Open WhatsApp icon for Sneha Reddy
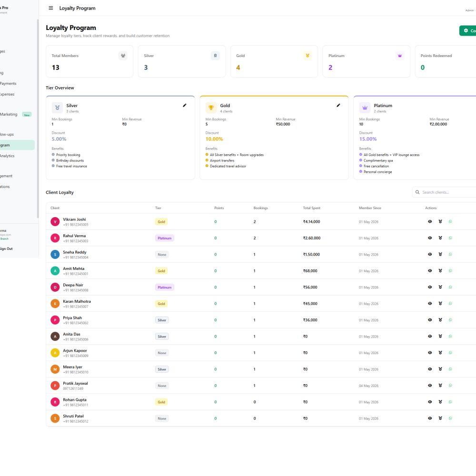476x476 pixels. pos(450,254)
